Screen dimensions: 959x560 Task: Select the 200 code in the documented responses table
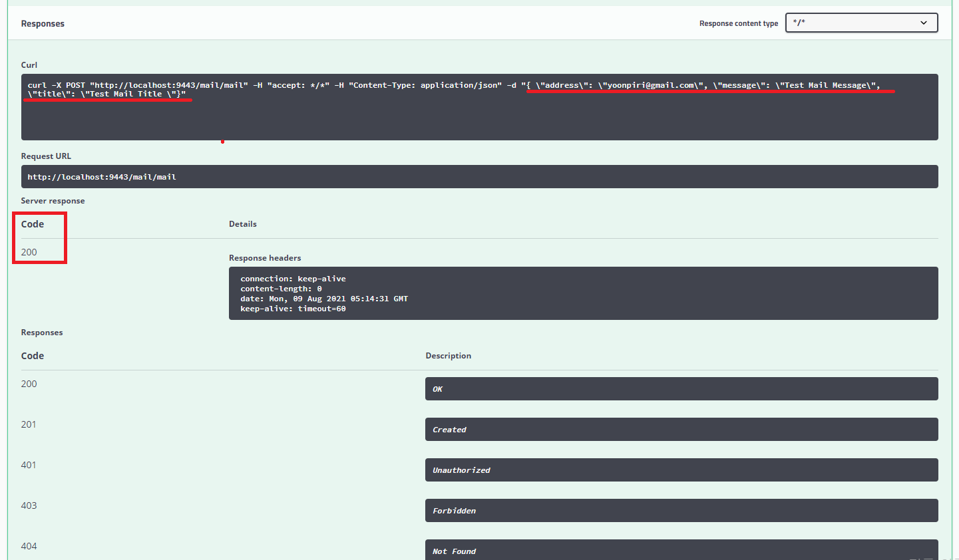(29, 384)
